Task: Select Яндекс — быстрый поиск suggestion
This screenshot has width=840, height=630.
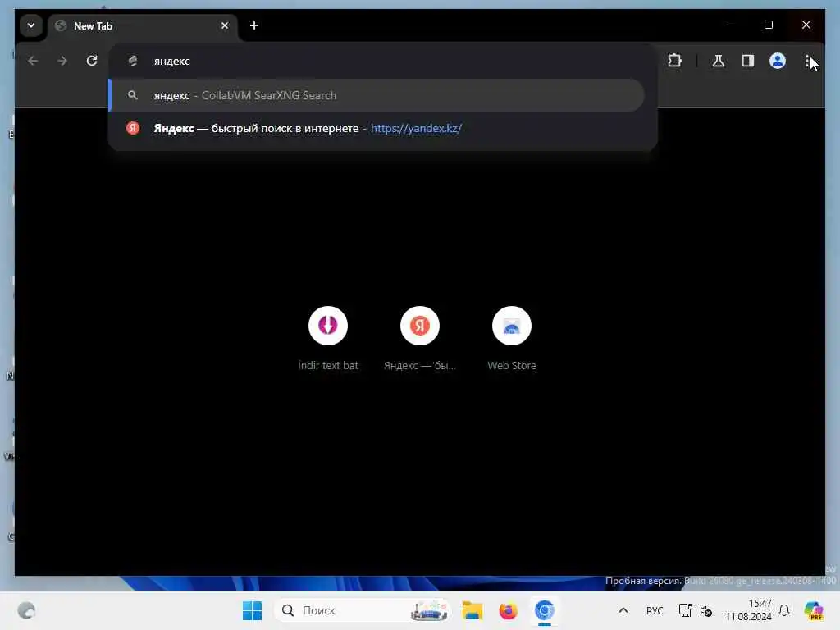Action: tap(377, 129)
